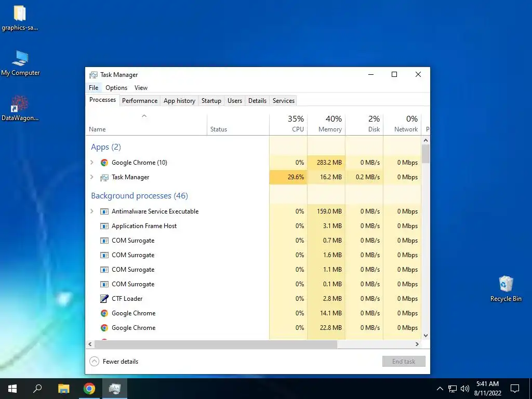Click the vertical scrollbar up arrow
532x399 pixels.
coord(426,140)
